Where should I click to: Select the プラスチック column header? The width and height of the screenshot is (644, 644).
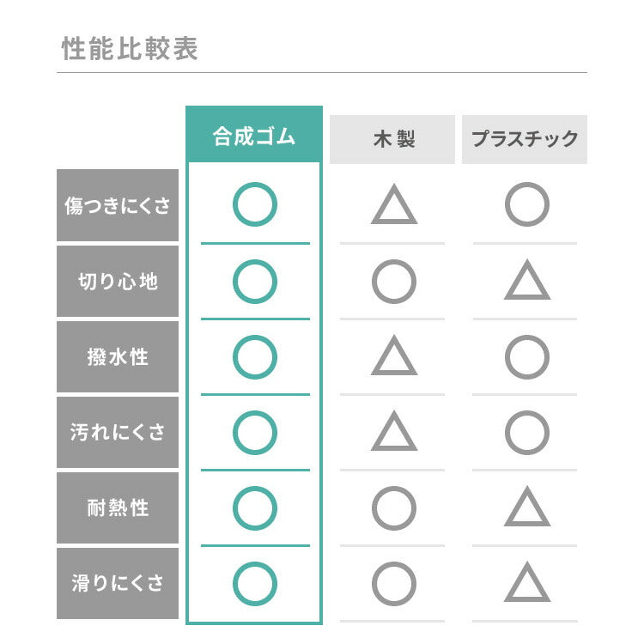click(524, 138)
